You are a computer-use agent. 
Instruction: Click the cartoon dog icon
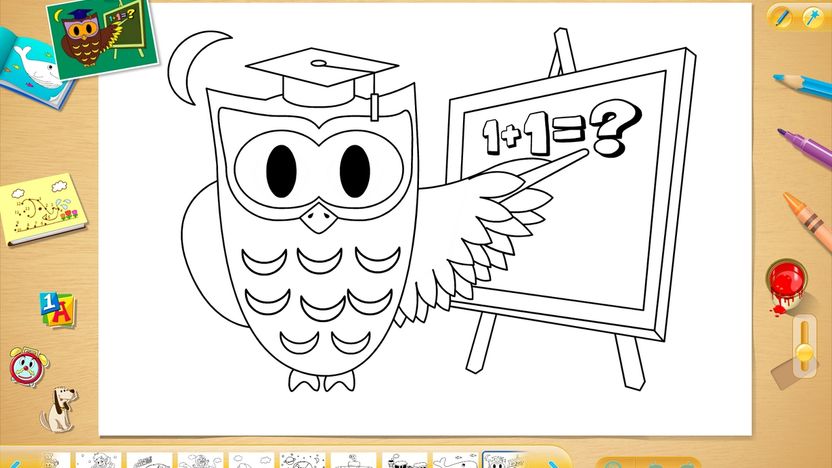click(x=58, y=409)
